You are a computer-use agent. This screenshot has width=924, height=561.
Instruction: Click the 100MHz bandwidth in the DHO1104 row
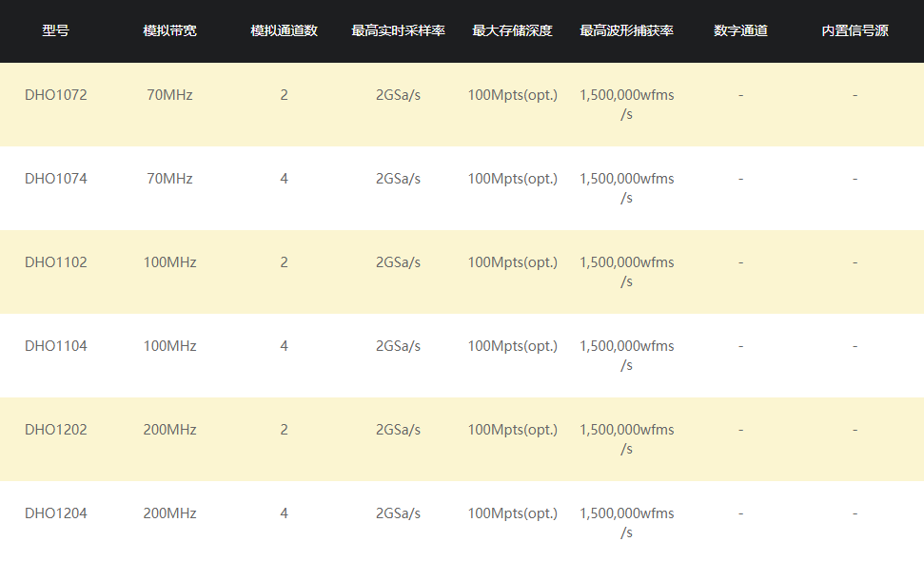[169, 346]
